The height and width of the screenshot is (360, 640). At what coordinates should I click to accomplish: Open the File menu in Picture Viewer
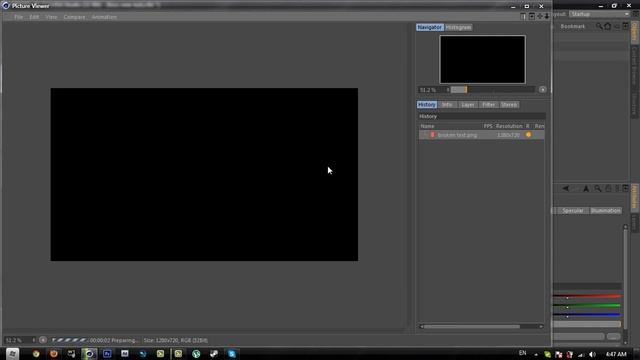click(18, 17)
